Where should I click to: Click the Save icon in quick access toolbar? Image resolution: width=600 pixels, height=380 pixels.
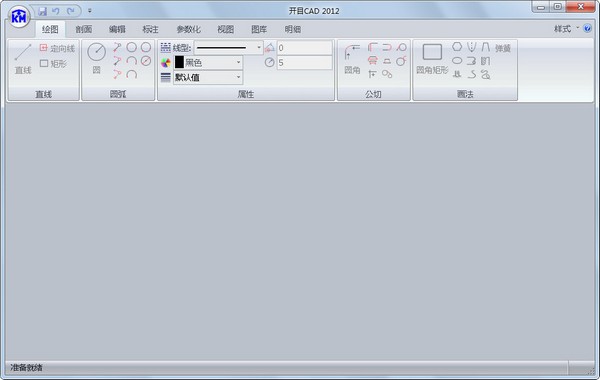(42, 11)
